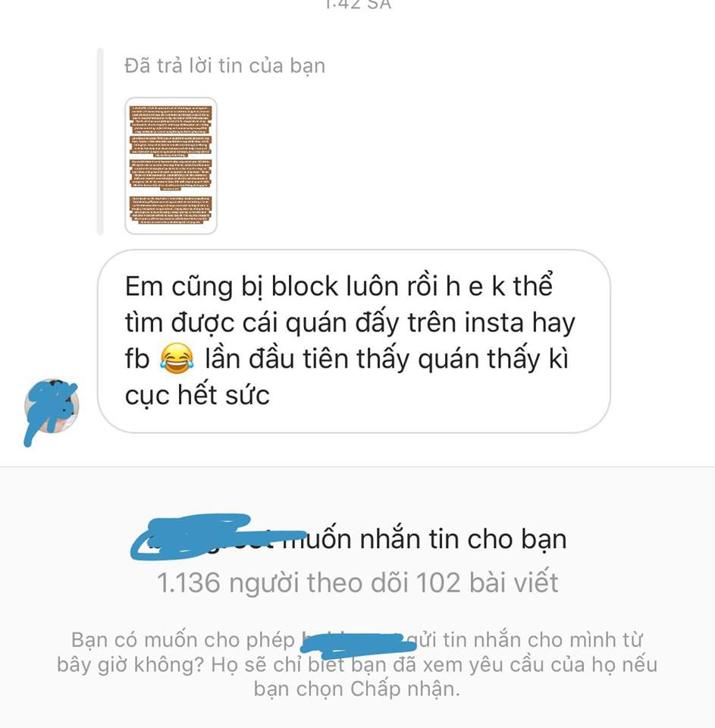The height and width of the screenshot is (728, 715).
Task: Click the "Bạn có muốn cho phép" question text
Action: (x=183, y=640)
